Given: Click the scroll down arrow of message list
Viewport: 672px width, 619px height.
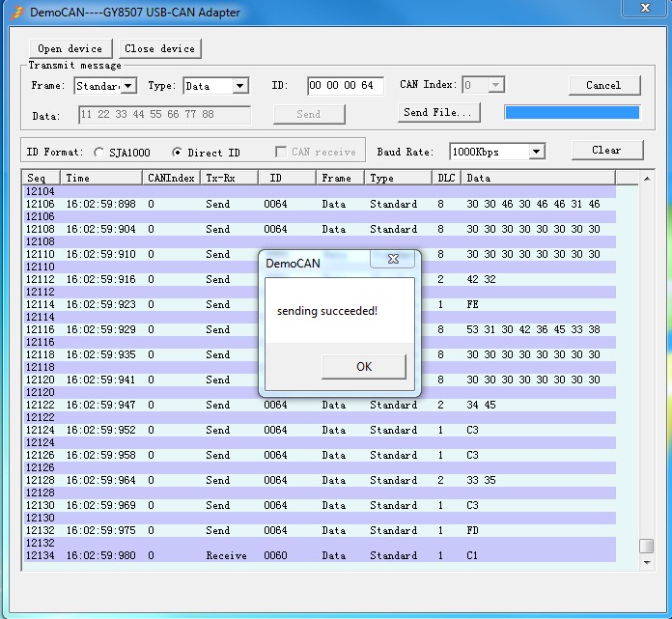Looking at the screenshot, I should (647, 562).
